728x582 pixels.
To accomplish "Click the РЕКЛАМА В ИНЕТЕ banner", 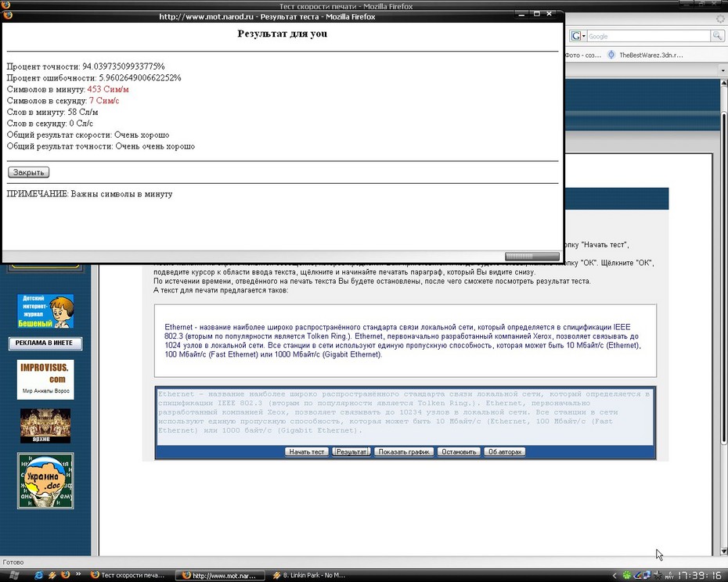I will point(45,343).
